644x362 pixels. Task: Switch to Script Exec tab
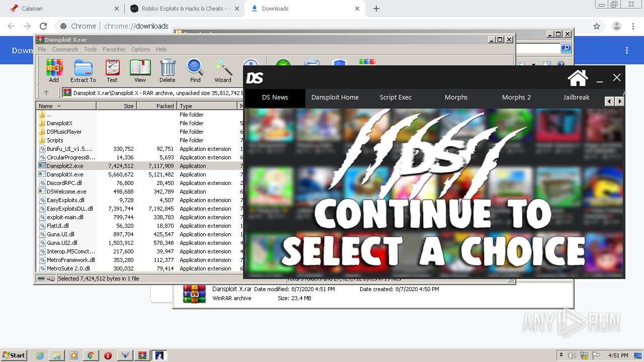(x=395, y=98)
